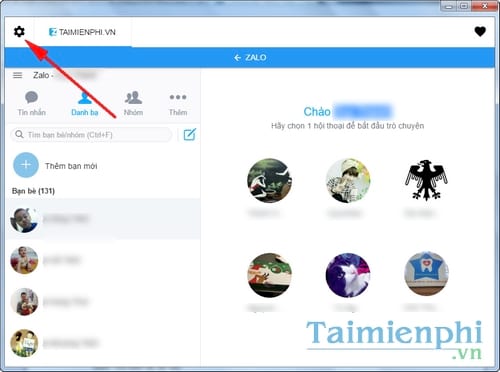Screen dimensions: 500x372
Task: Click the back arrow ZALO bar
Action: [250, 58]
